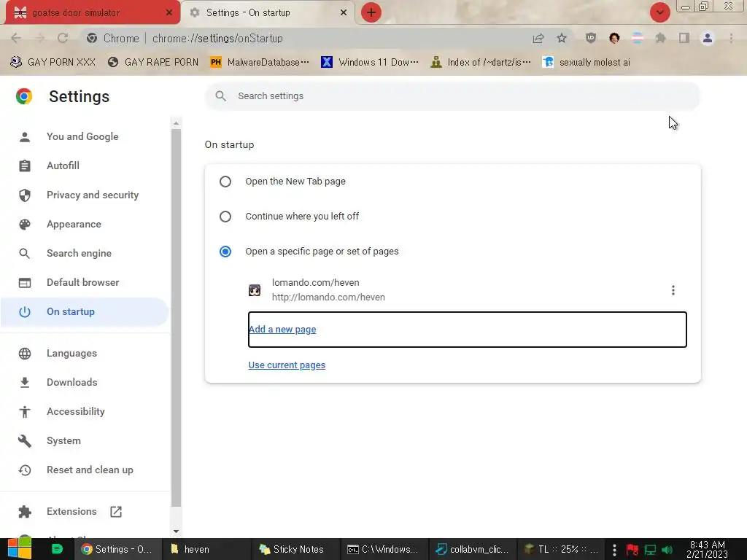The image size is (747, 560).
Task: Click Use current pages link
Action: coord(287,365)
